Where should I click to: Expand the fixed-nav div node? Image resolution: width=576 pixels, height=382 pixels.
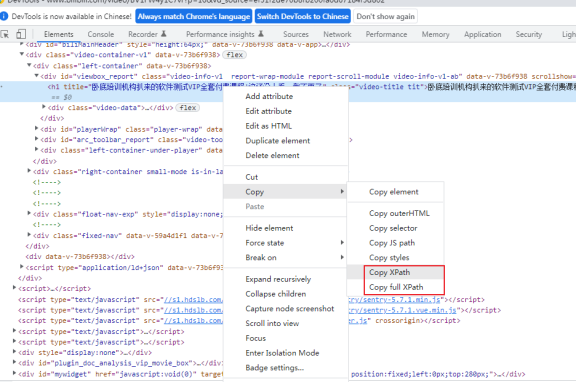coord(29,235)
